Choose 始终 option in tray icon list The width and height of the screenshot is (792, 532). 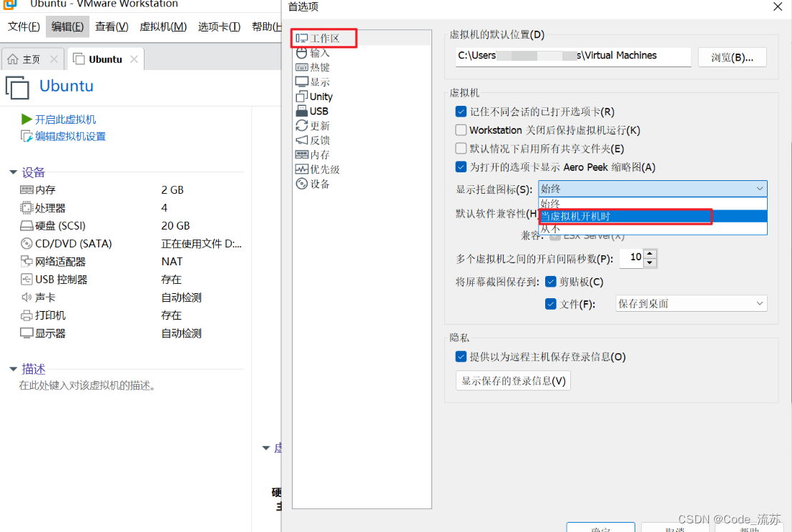click(652, 203)
